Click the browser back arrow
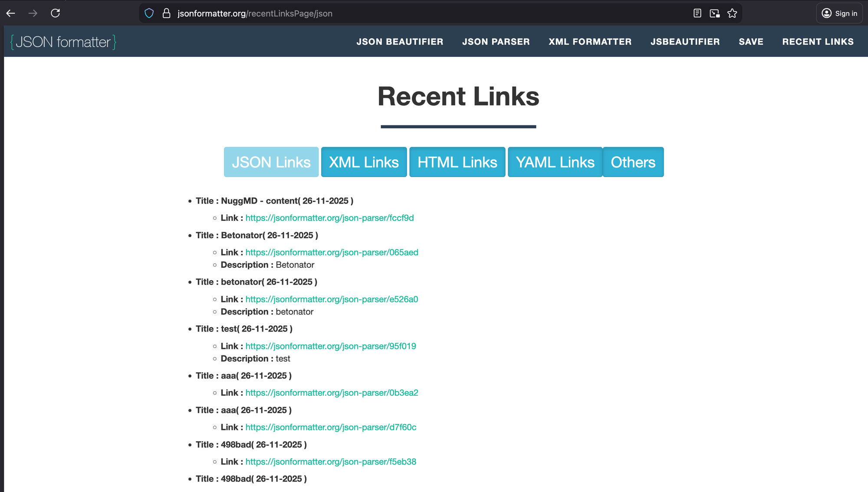The image size is (868, 492). 11,13
